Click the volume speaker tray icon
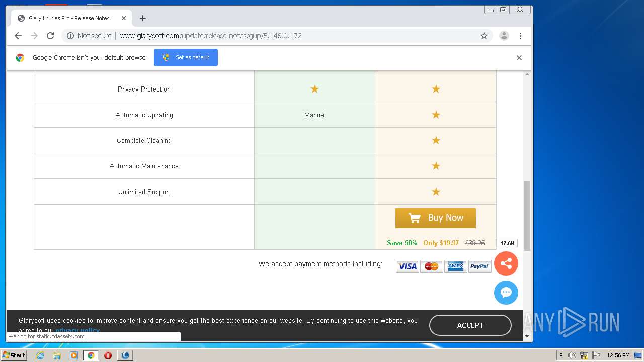Image resolution: width=644 pixels, height=362 pixels. (572, 355)
